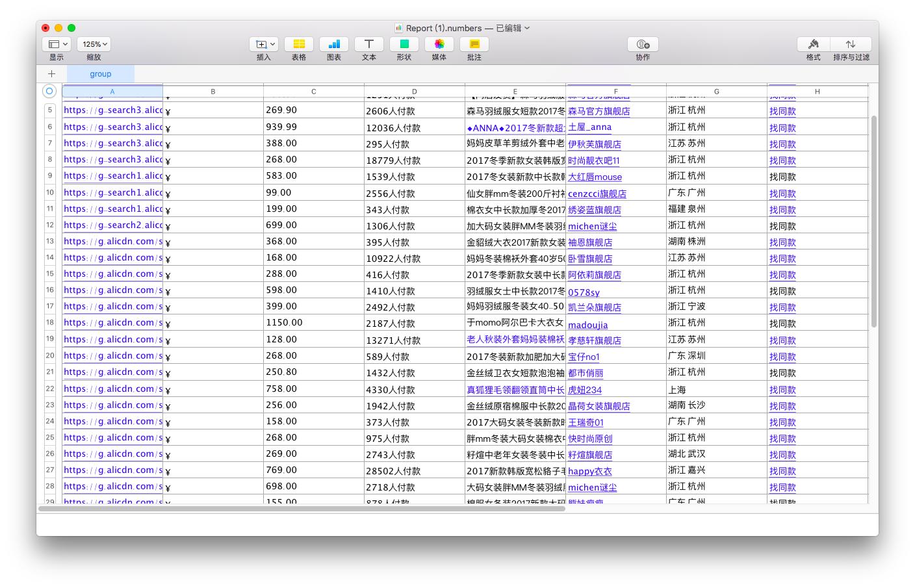Click the happy衣衣 shop link
This screenshot has width=915, height=588.
click(589, 471)
